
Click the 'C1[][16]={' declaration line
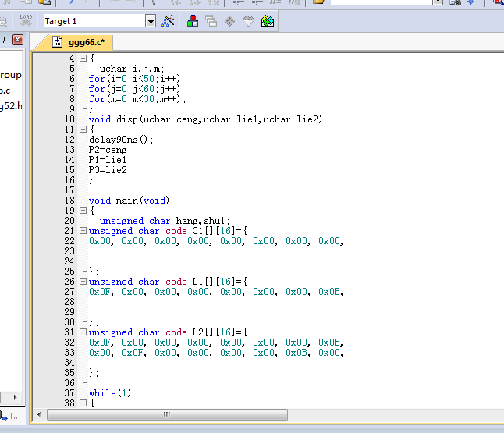point(168,231)
